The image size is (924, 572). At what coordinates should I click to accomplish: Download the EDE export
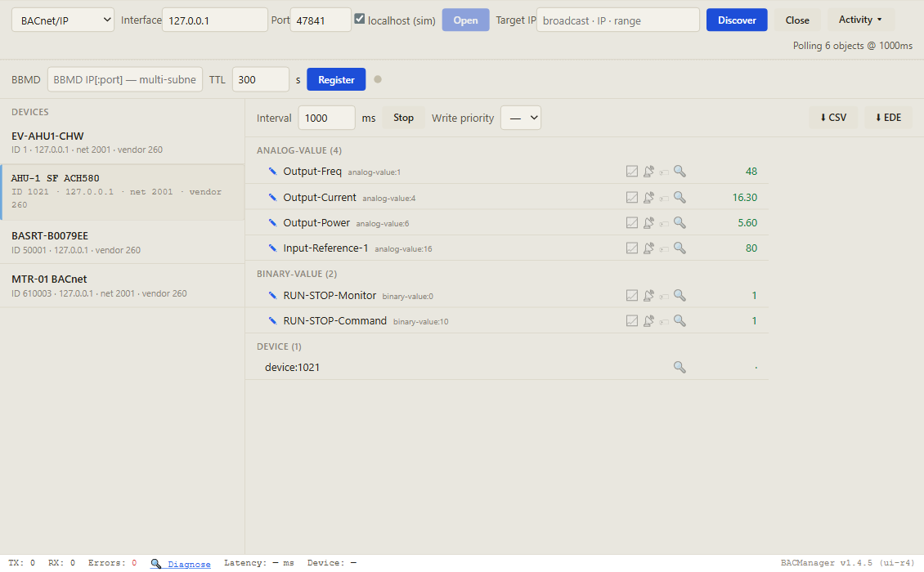(888, 117)
